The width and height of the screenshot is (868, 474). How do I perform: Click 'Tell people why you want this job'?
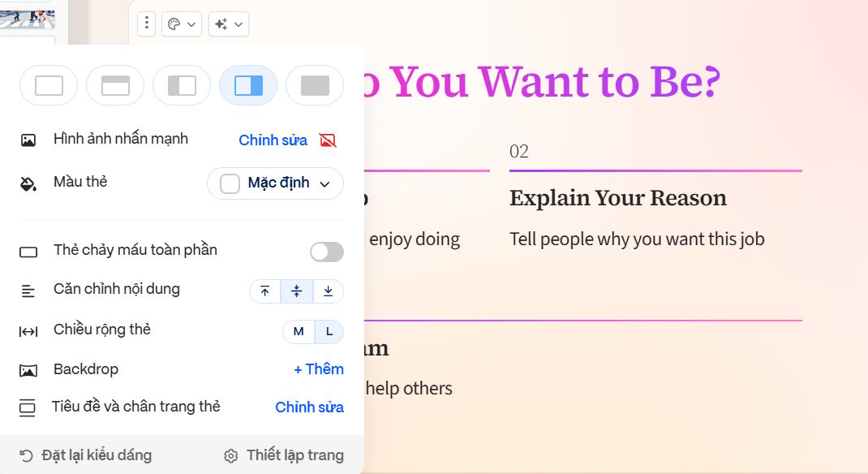(x=637, y=239)
